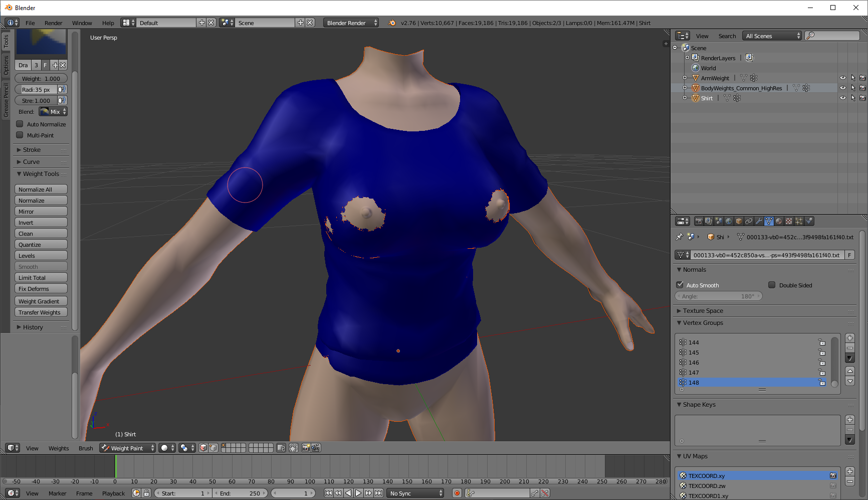Play animation in reverse
The width and height of the screenshot is (868, 500).
(348, 493)
